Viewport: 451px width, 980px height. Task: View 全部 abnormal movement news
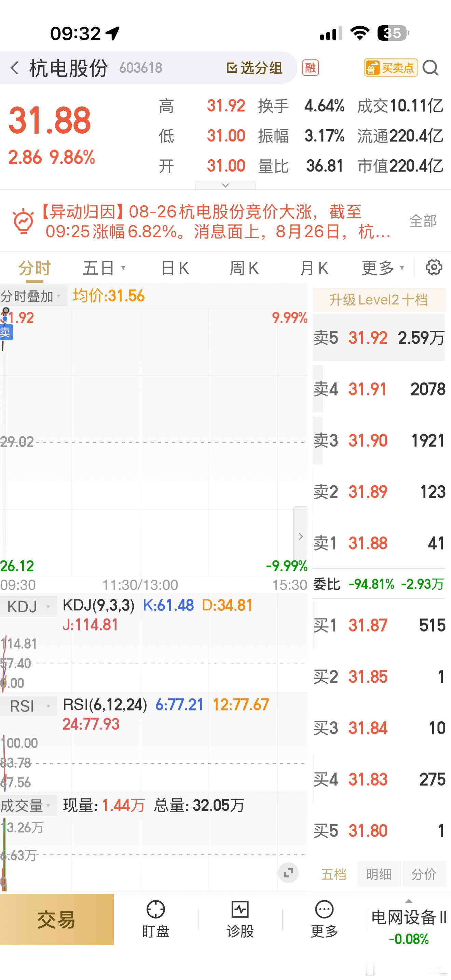pos(423,221)
